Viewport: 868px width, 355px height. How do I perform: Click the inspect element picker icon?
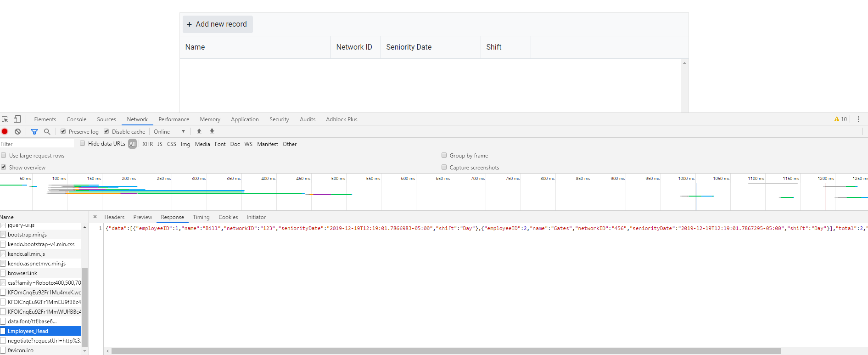click(x=5, y=119)
